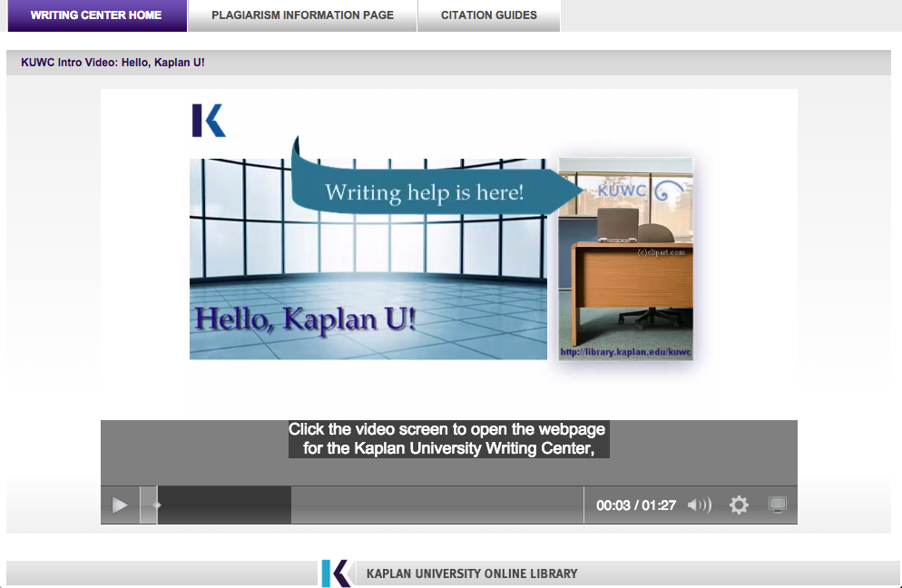Toggle closed captions via the settings gear
902x588 pixels.
739,505
